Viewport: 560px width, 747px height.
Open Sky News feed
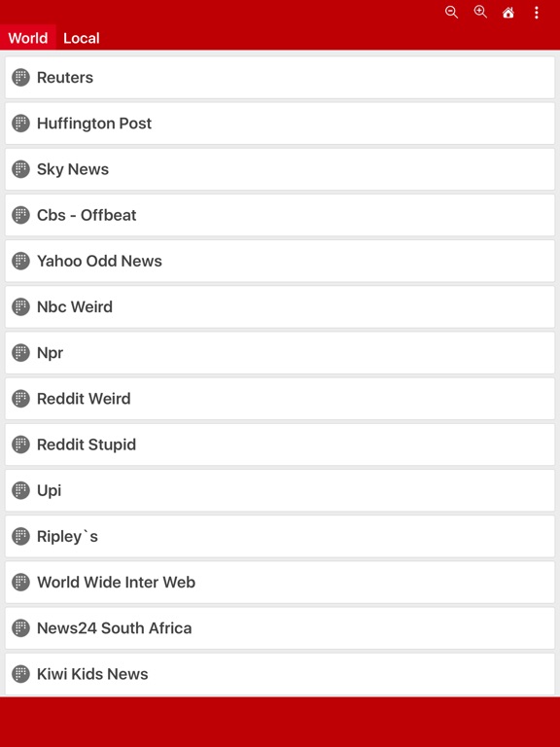(x=280, y=169)
